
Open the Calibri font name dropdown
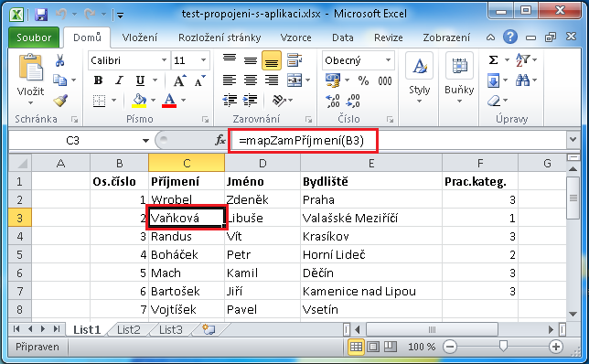click(x=164, y=60)
